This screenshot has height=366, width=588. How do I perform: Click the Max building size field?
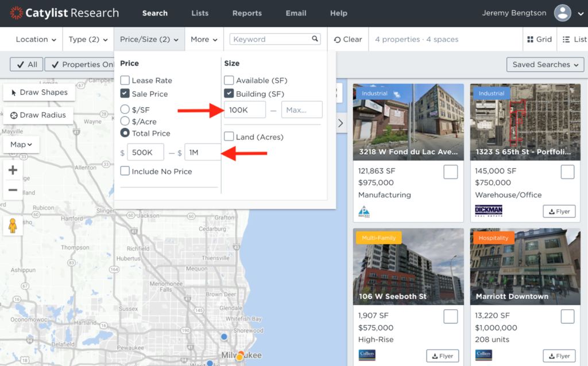click(x=302, y=110)
